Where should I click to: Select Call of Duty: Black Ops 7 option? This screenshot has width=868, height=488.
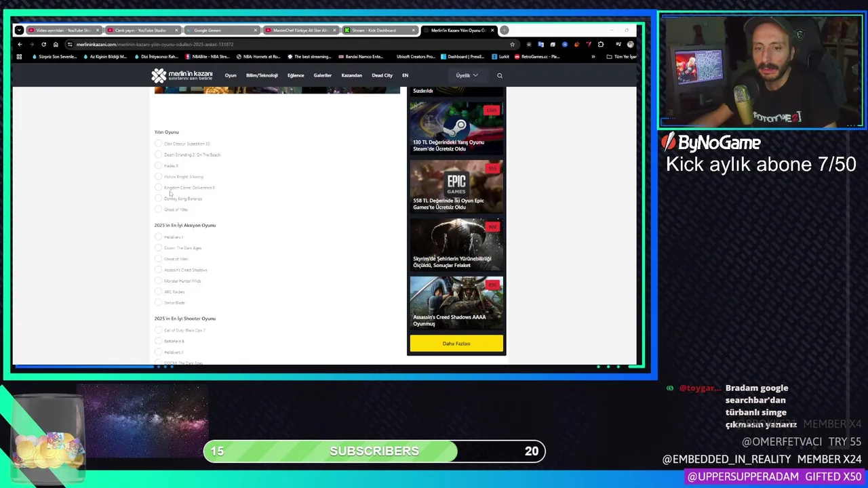tap(158, 330)
